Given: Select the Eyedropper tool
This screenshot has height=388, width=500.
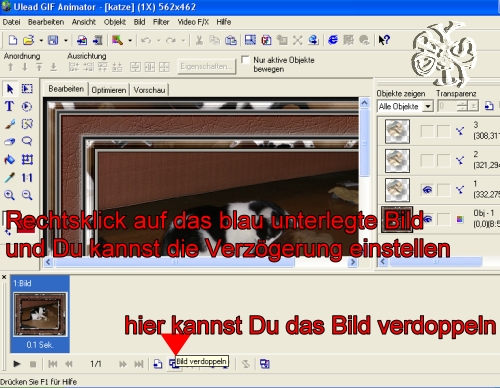Looking at the screenshot, I should pyautogui.click(x=9, y=177).
